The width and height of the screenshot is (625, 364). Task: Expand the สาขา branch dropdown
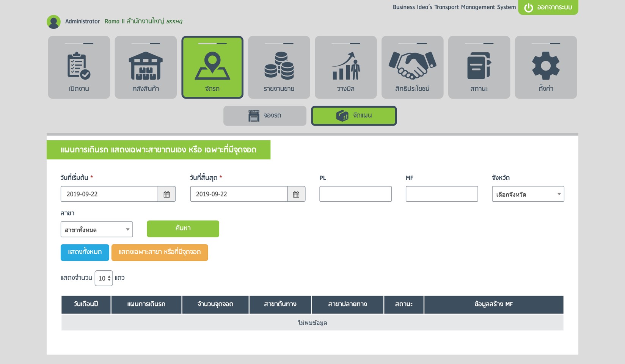(97, 229)
